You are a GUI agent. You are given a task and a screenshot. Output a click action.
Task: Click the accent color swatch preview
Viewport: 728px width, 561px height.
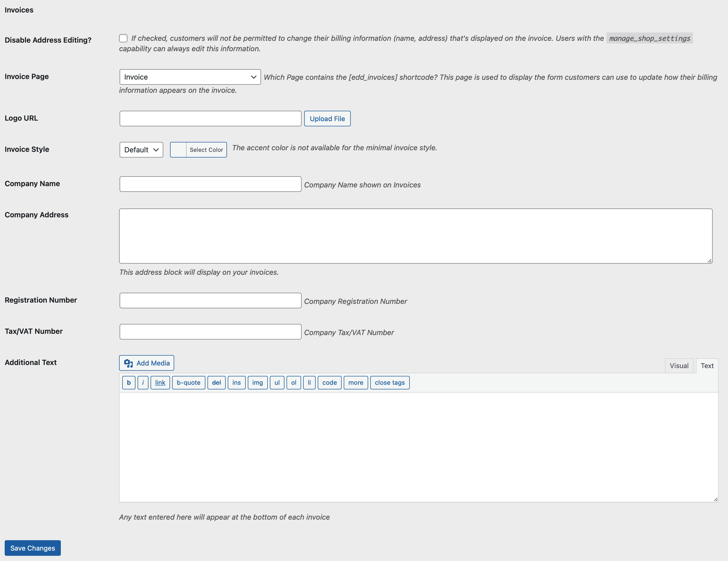[x=178, y=150]
